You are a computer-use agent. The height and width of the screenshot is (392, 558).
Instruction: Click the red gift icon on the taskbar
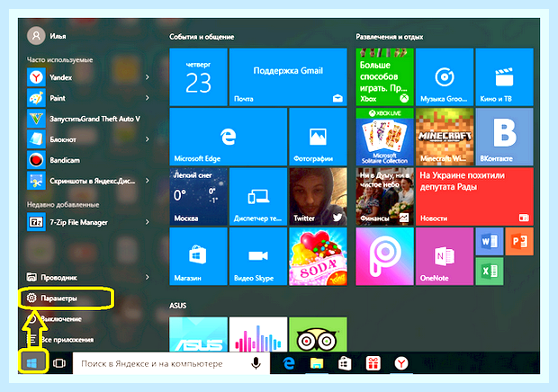[373, 363]
